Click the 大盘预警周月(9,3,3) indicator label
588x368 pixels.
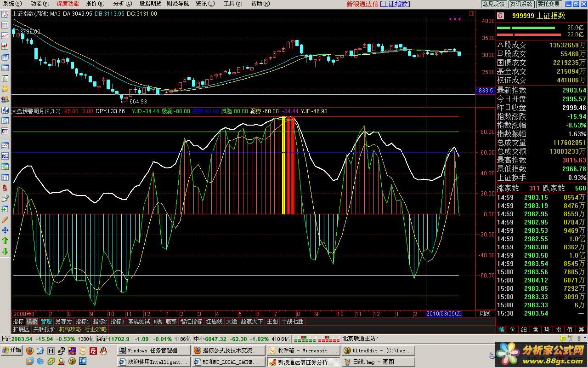pos(36,111)
